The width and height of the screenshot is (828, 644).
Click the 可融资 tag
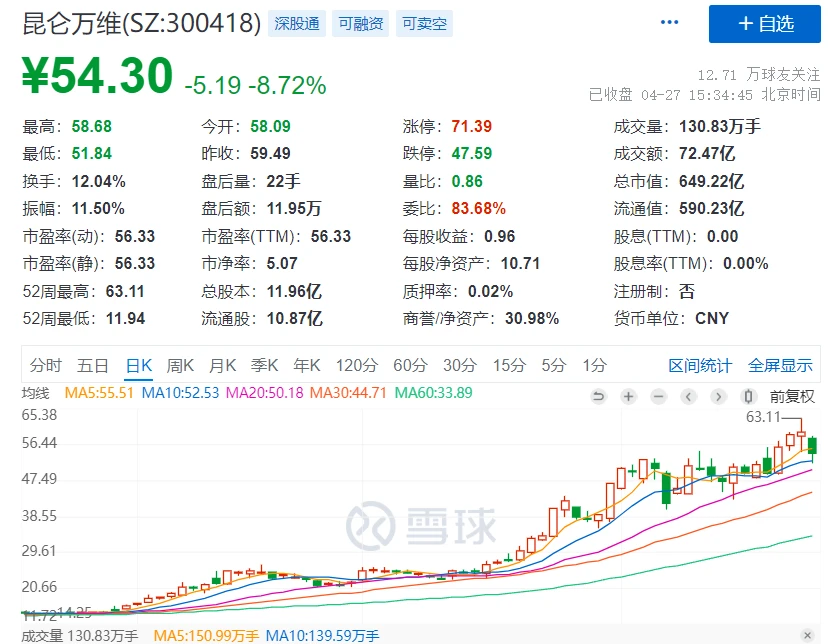[x=360, y=23]
